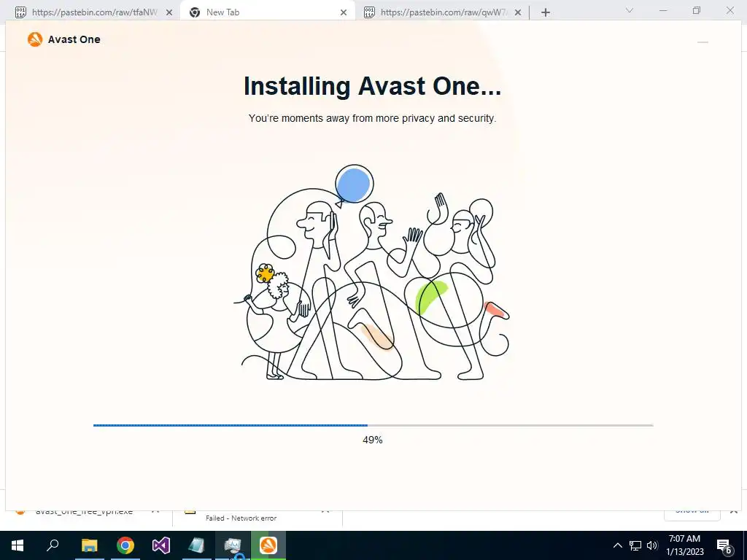Click the favicon of the pastebin tfaNW tab
747x560 pixels.
tap(20, 12)
